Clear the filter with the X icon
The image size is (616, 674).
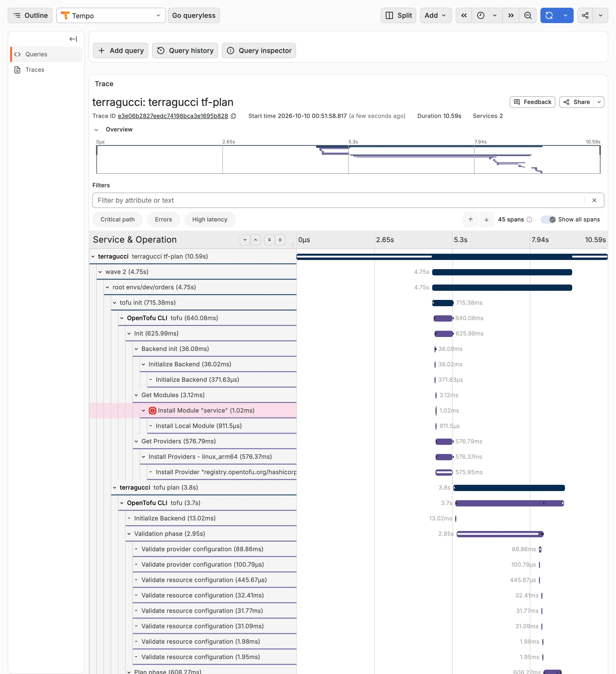pos(594,200)
